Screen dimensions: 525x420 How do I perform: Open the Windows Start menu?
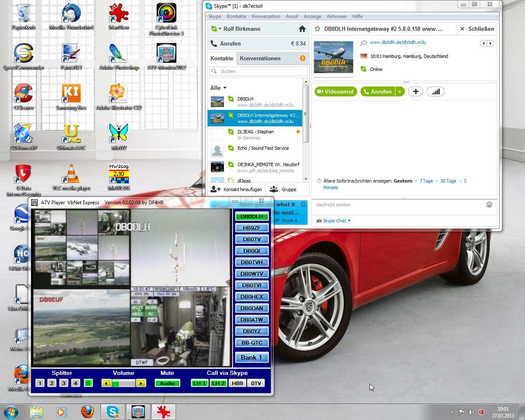[11, 412]
